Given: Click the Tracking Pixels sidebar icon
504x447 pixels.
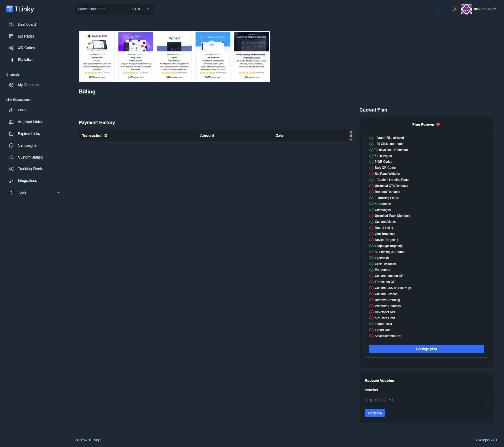Looking at the screenshot, I should pyautogui.click(x=11, y=169).
